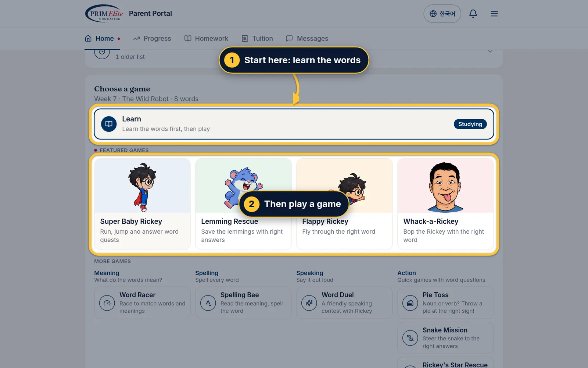Click the Word Racer gauge icon

pos(107,303)
